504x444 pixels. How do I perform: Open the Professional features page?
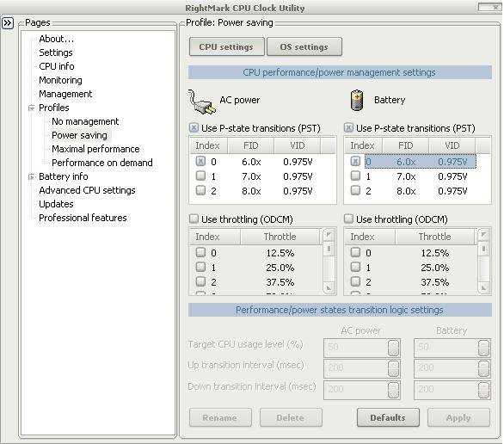[83, 218]
